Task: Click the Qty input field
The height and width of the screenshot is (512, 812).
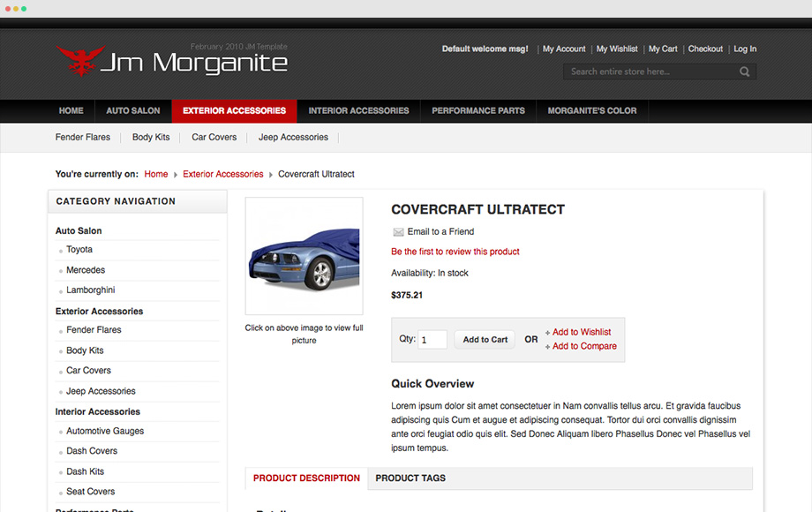Action: click(x=432, y=340)
